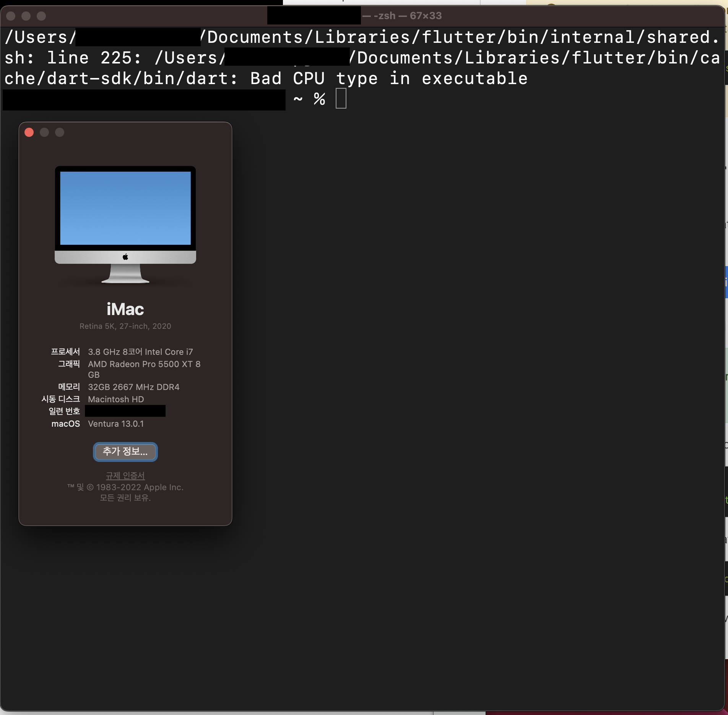Click the iMac computer image
Screen dimensions: 728x715
pos(125,224)
